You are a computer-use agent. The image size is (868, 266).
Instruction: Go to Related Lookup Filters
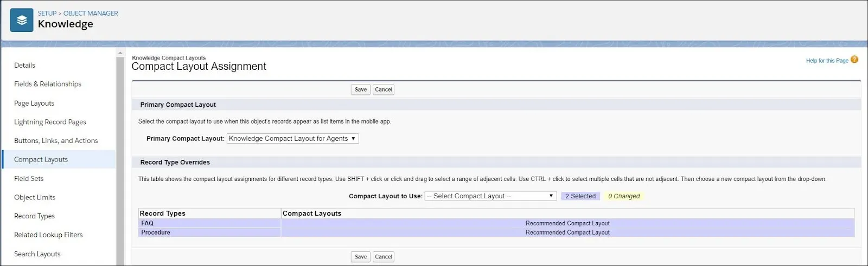[x=48, y=235]
